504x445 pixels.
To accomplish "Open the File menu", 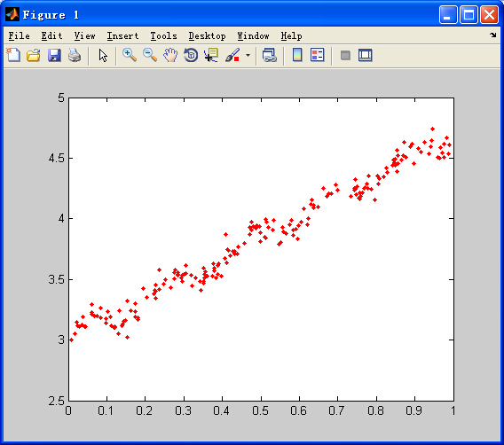I will pos(19,36).
